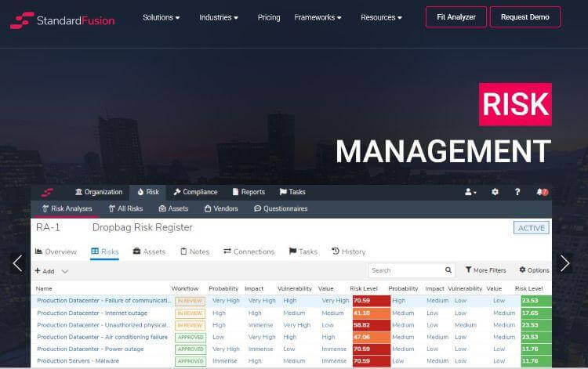Open the chevron next to Add
This screenshot has height=369, width=588.
(64, 271)
